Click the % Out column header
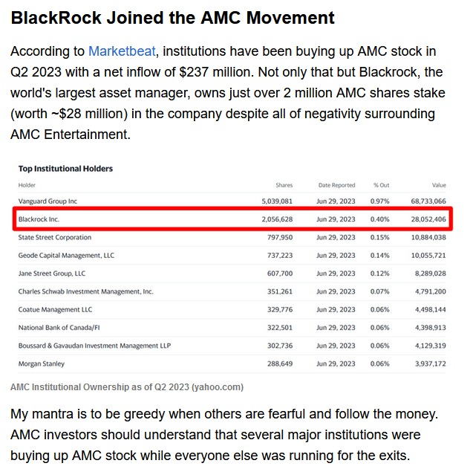This screenshot has height=469, width=476. tap(381, 185)
